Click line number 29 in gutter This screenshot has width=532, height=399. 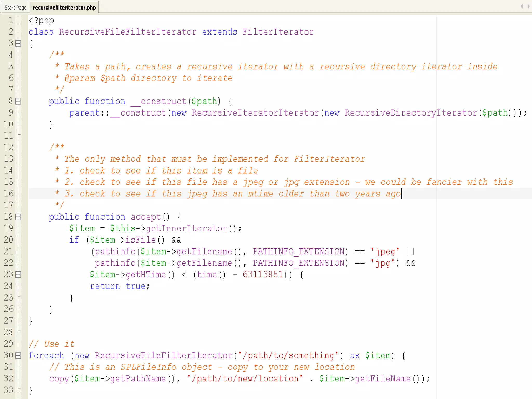click(9, 344)
